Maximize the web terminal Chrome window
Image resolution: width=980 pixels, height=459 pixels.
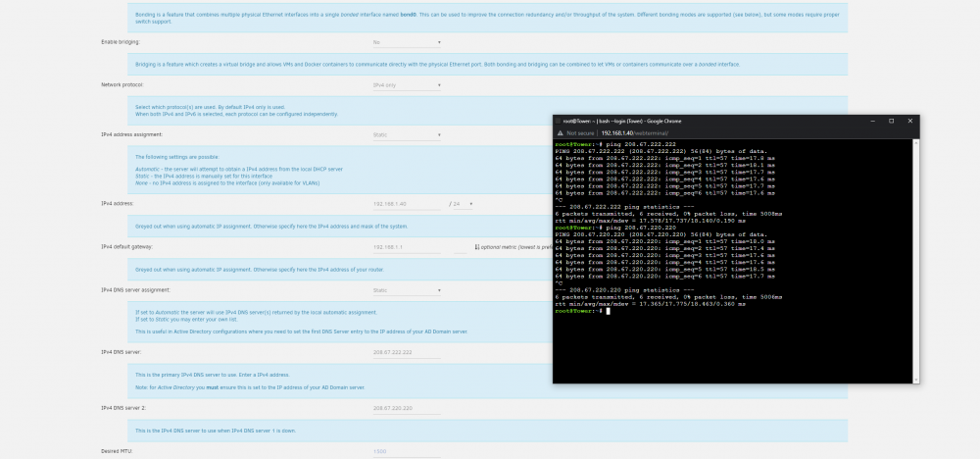(x=891, y=121)
